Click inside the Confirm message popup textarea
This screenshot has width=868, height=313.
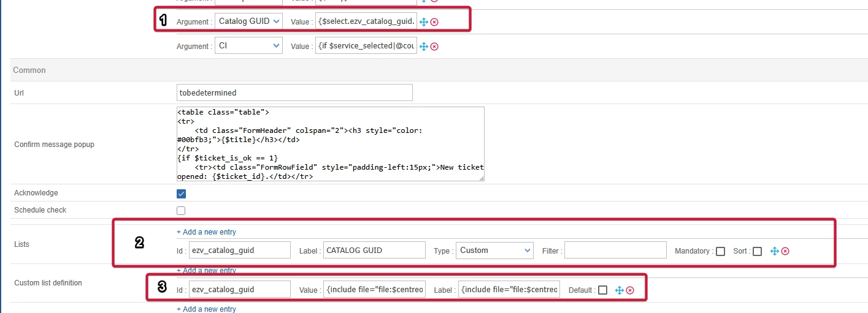330,144
